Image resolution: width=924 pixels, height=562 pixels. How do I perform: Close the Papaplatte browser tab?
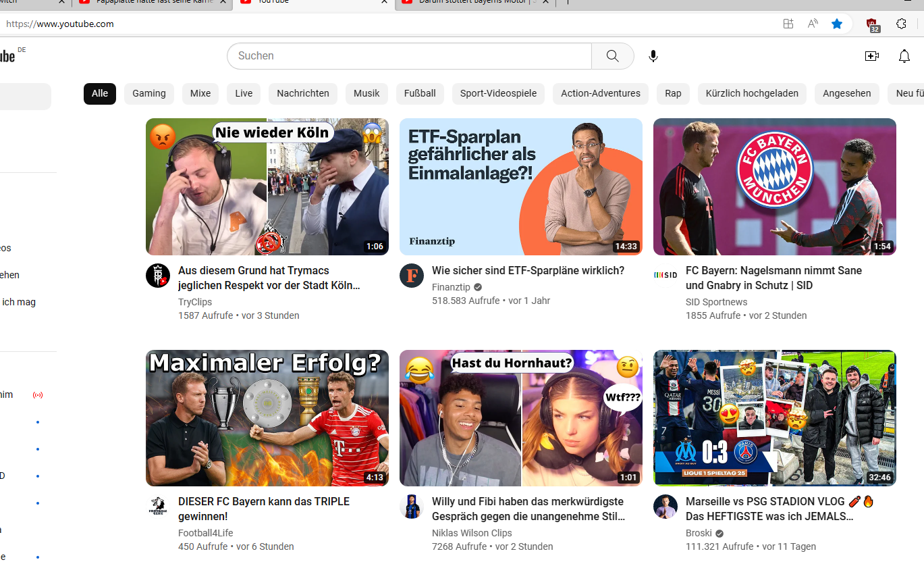pyautogui.click(x=223, y=1)
